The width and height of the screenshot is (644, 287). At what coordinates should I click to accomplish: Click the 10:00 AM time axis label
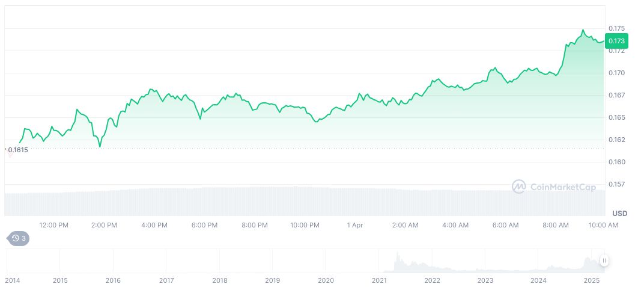[604, 225]
